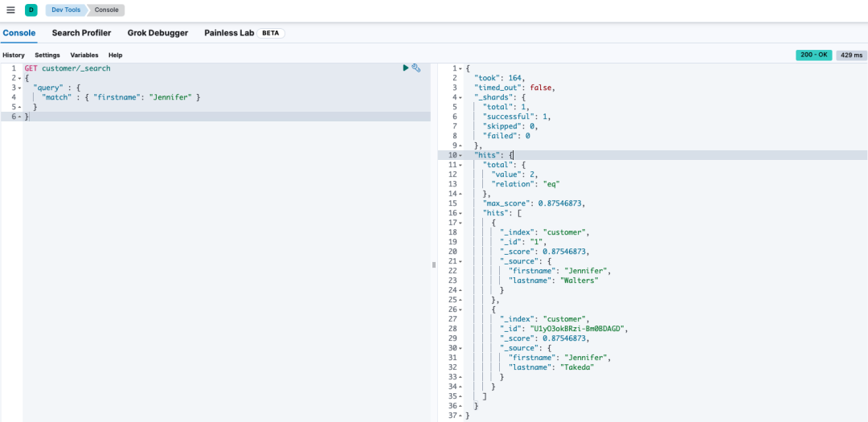Fold the _source block at line 21
Screen dimensions: 868x422
click(x=461, y=261)
